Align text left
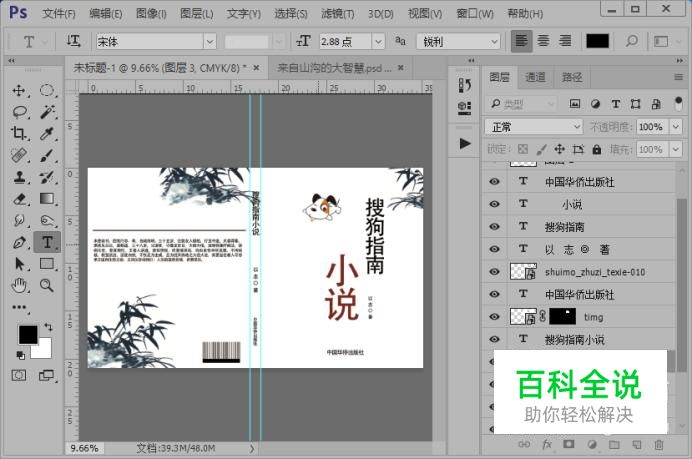The image size is (692, 459). pos(521,41)
